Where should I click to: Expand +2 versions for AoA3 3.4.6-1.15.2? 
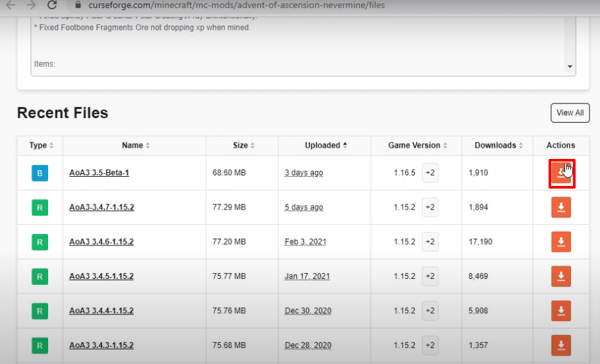click(430, 241)
